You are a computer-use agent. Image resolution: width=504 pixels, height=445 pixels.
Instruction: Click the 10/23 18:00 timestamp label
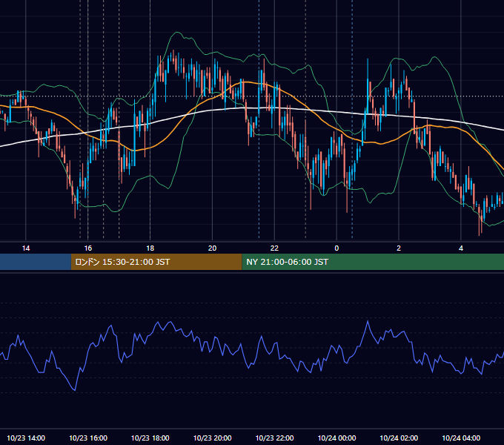(x=150, y=438)
